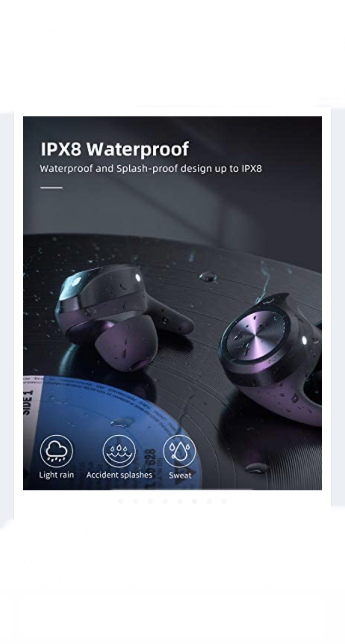Jump to the fifth carousel dot
The height and width of the screenshot is (644, 345).
coord(180,501)
